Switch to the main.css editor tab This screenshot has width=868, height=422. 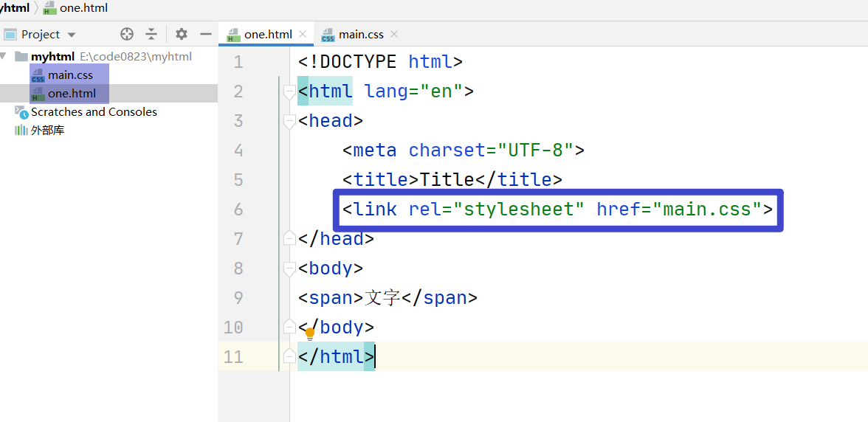[x=353, y=34]
